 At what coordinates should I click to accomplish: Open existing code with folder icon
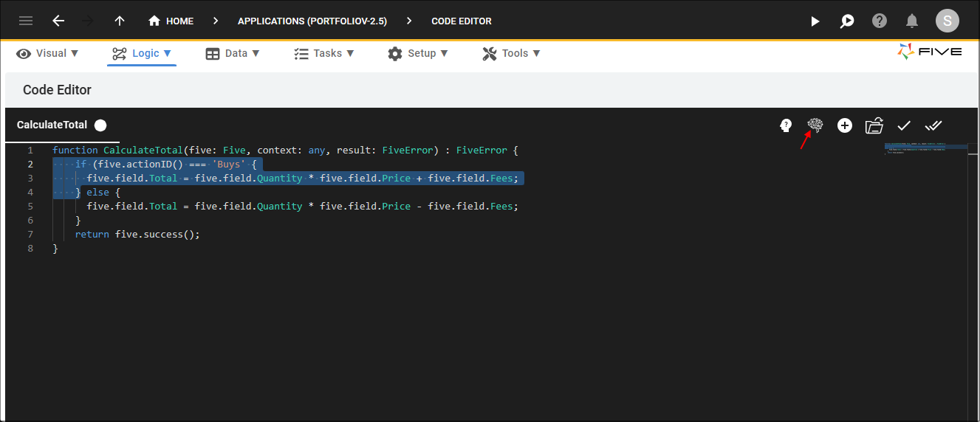(874, 125)
